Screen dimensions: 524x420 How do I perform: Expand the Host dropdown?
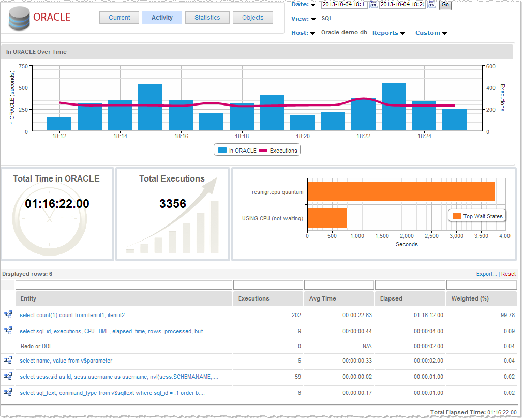click(313, 33)
